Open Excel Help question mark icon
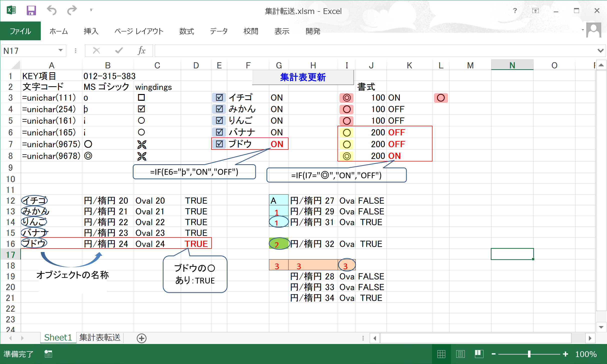Screen dimensions: 607x364 point(515,10)
